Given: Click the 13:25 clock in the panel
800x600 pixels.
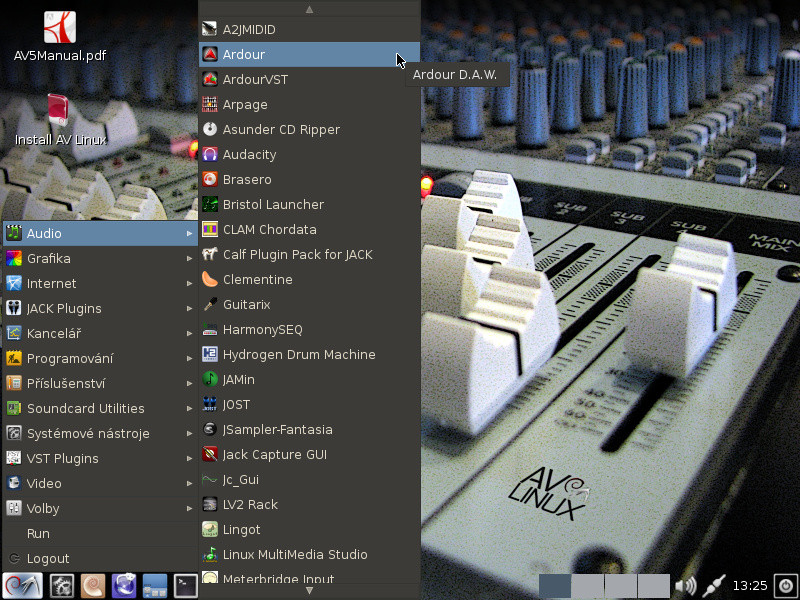Looking at the screenshot, I should pyautogui.click(x=750, y=586).
